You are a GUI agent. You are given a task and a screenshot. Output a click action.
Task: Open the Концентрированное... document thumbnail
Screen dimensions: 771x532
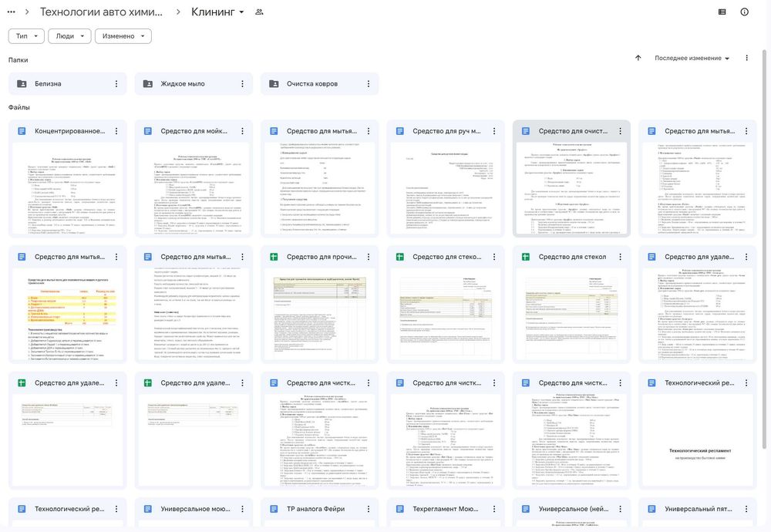pos(67,188)
